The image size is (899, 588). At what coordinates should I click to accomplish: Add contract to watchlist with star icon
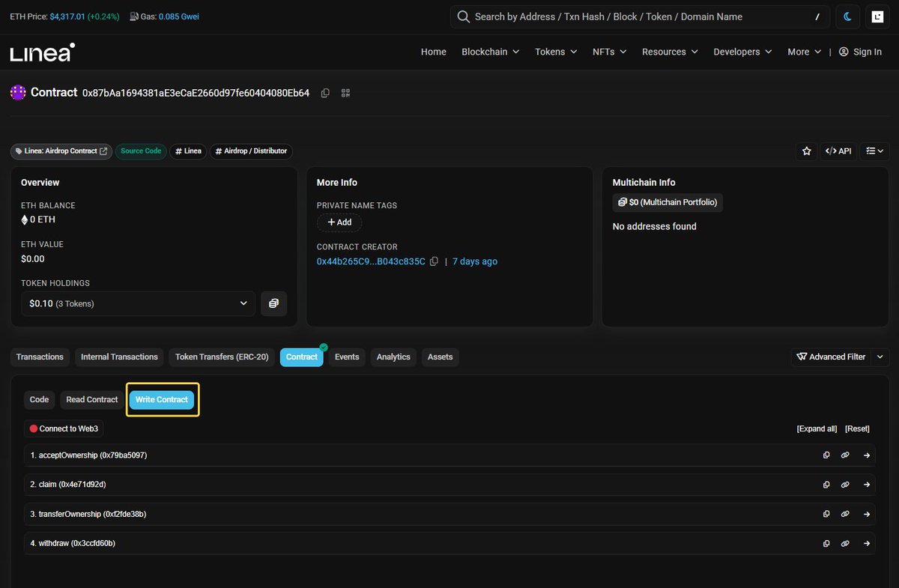pos(807,151)
